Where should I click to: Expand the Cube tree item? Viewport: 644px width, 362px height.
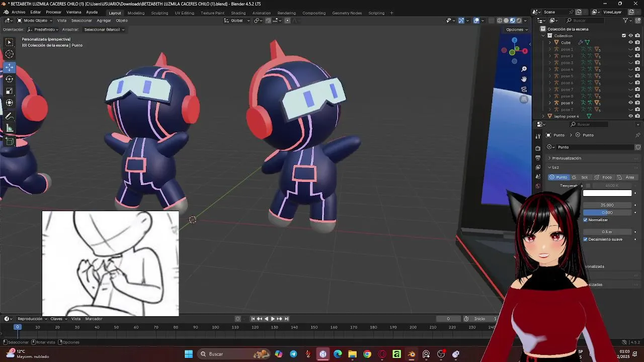549,43
